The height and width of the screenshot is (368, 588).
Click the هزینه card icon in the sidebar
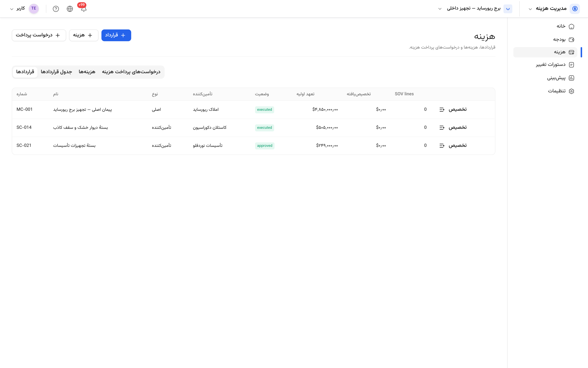[x=571, y=52]
